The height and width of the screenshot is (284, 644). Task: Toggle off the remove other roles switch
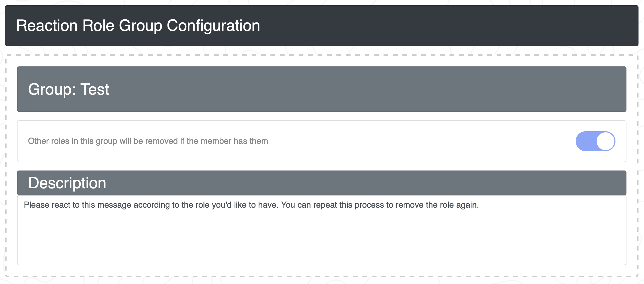pyautogui.click(x=595, y=141)
